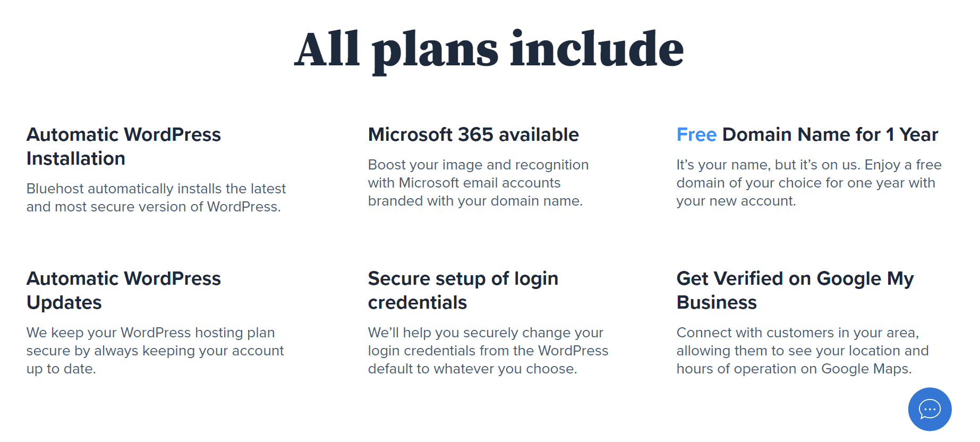Click the blue "Free" word
The height and width of the screenshot is (442, 980).
click(x=696, y=134)
